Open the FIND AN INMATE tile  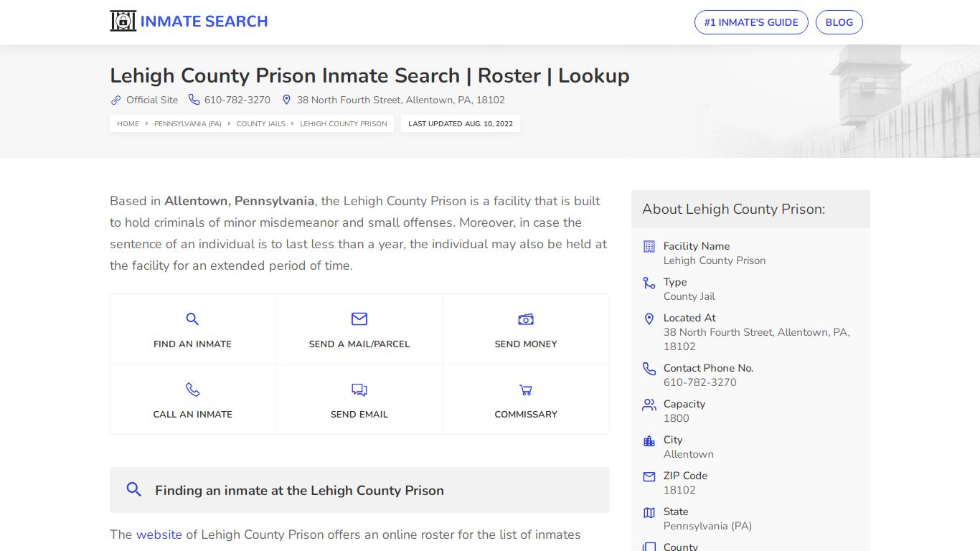tap(192, 329)
